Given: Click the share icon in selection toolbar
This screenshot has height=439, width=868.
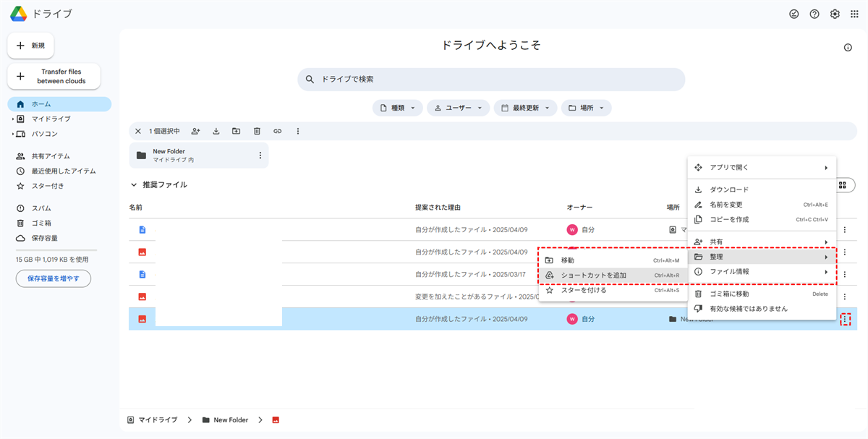Looking at the screenshot, I should [195, 131].
